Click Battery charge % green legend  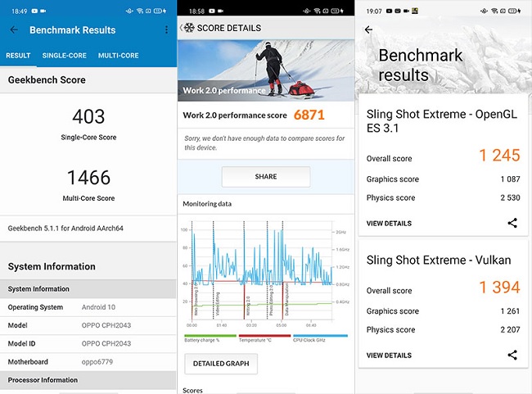click(x=208, y=338)
